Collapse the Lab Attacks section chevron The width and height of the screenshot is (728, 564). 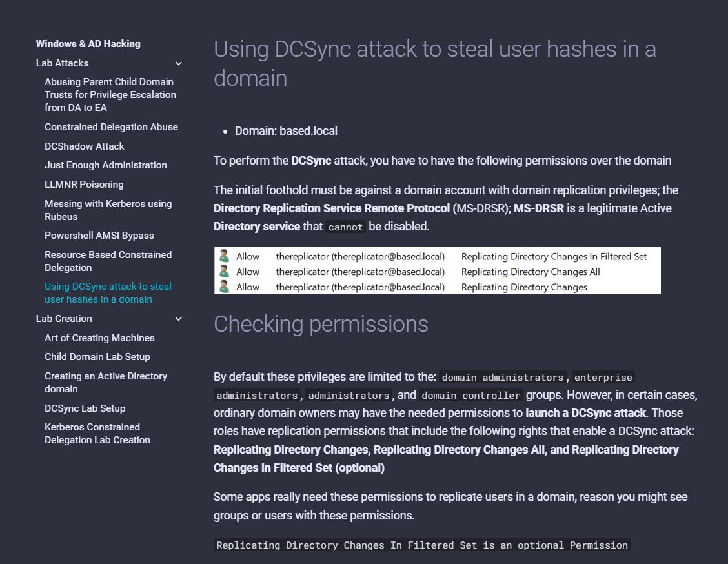coord(178,64)
